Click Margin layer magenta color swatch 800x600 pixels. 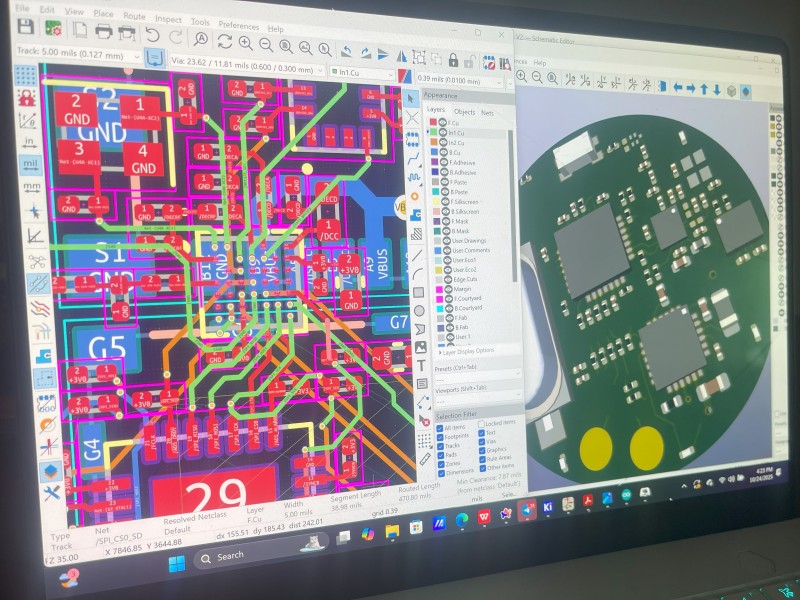439,289
